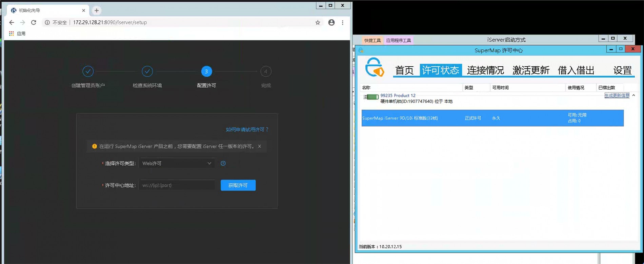Open the 应用程序工具 ribbon tab
The image size is (644, 264).
click(399, 40)
